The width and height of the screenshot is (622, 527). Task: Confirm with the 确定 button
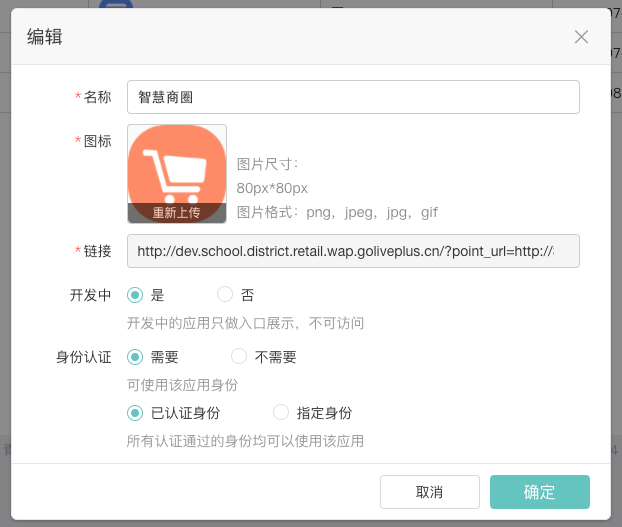click(539, 492)
